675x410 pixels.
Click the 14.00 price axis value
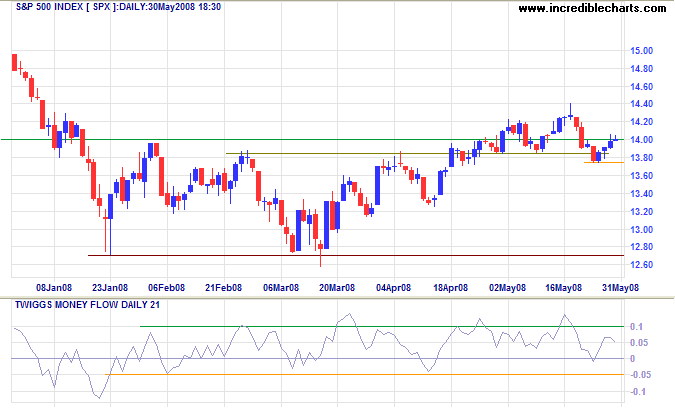(x=641, y=140)
